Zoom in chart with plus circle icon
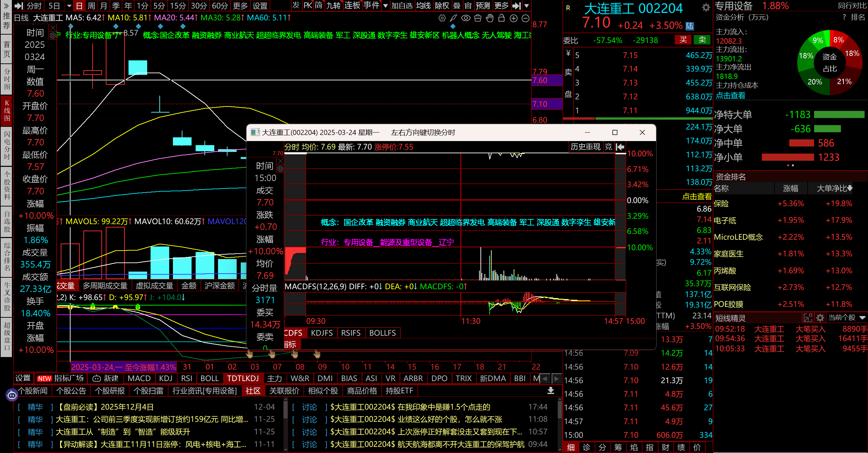This screenshot has height=453, width=868. 514,18
